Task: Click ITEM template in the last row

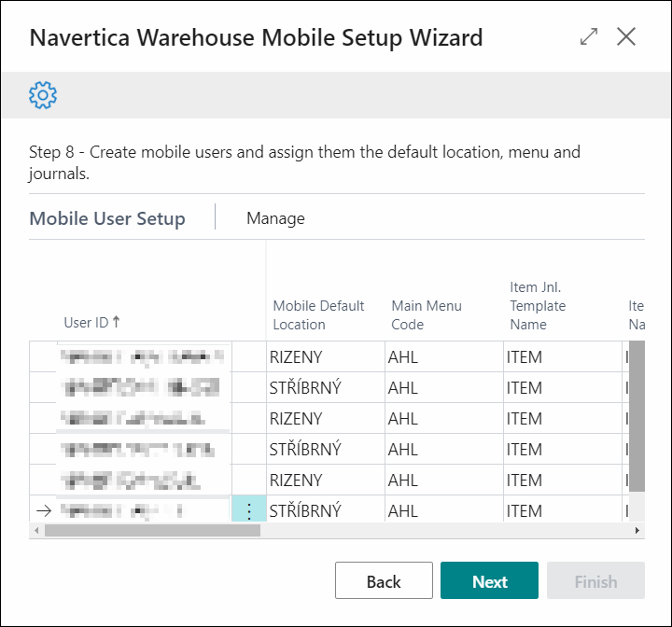Action: [x=563, y=509]
